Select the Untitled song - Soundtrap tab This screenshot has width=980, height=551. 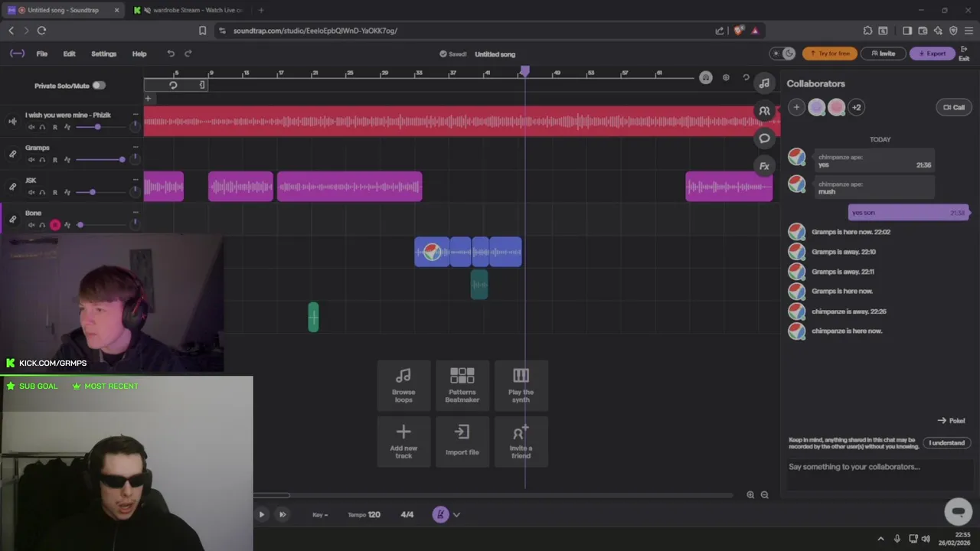click(64, 10)
